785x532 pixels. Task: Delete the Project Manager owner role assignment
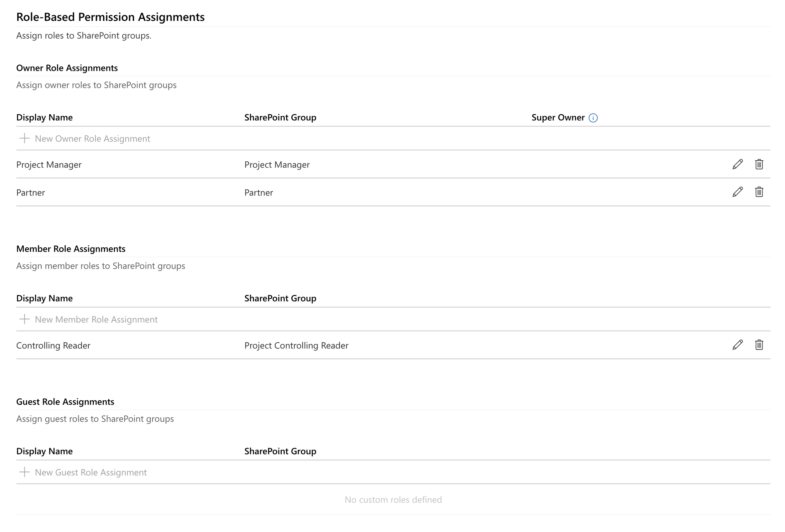(759, 165)
